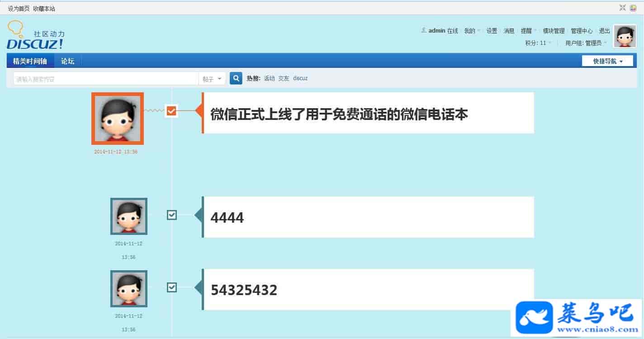Click the small user icon beside admin
The image size is (644, 339).
pyautogui.click(x=424, y=30)
